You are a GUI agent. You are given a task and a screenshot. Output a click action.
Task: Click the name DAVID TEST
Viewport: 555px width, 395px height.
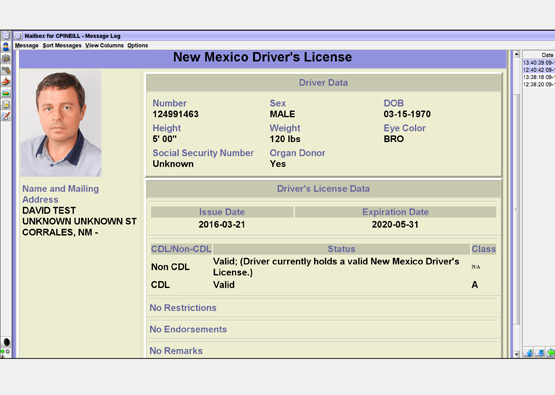point(49,211)
